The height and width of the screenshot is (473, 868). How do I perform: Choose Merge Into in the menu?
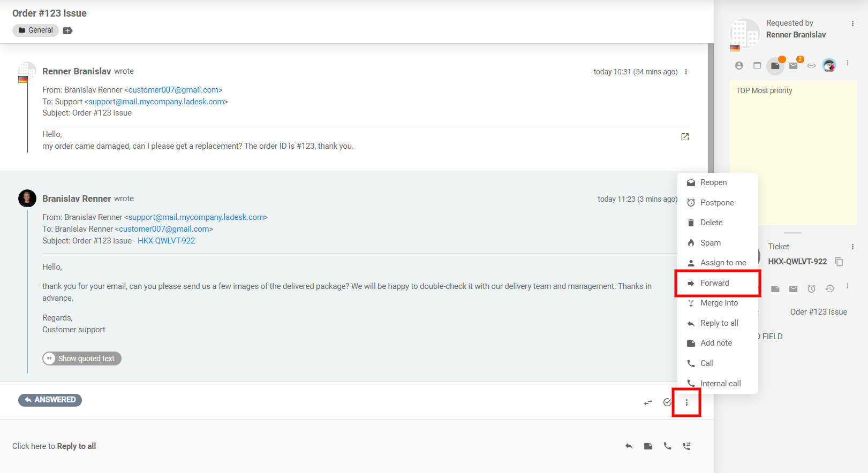click(719, 303)
